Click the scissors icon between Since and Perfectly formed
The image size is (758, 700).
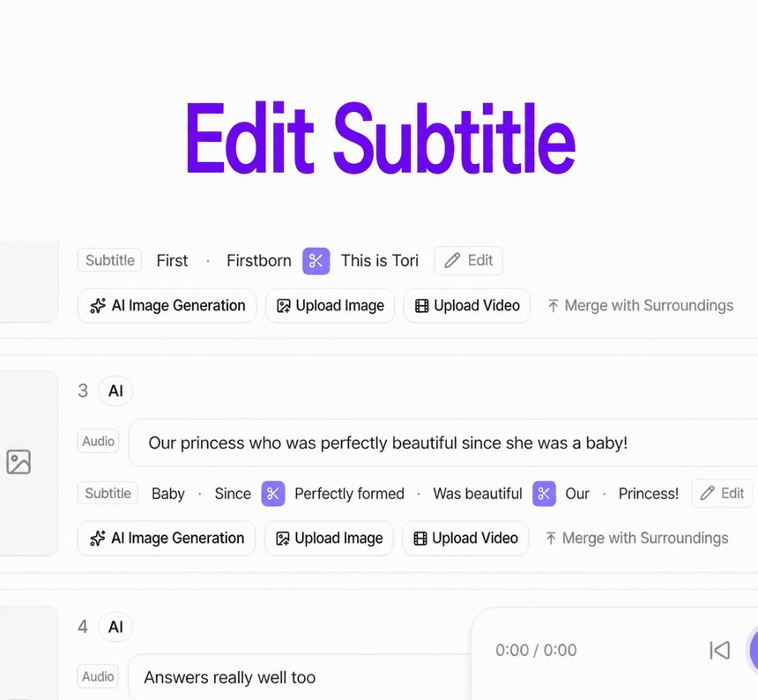(273, 494)
